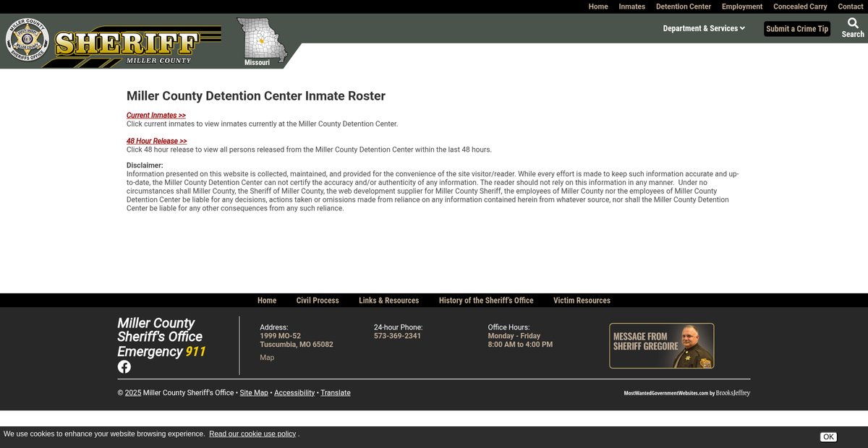Image resolution: width=868 pixels, height=448 pixels.
Task: Open Civil Process footer menu item
Action: pyautogui.click(x=318, y=301)
